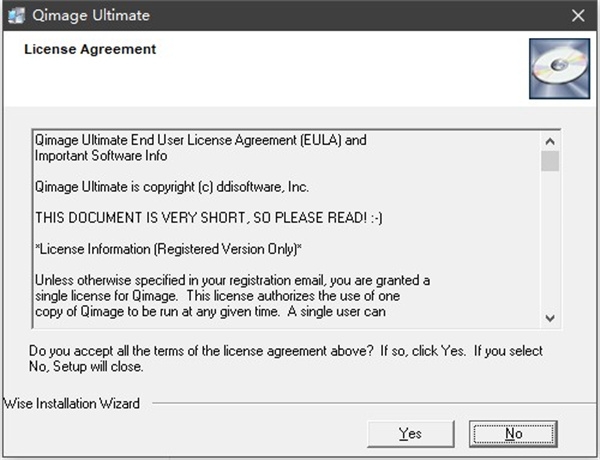Click the "Unless otherwise specified" paragraph line
The height and width of the screenshot is (460, 600).
tap(232, 279)
